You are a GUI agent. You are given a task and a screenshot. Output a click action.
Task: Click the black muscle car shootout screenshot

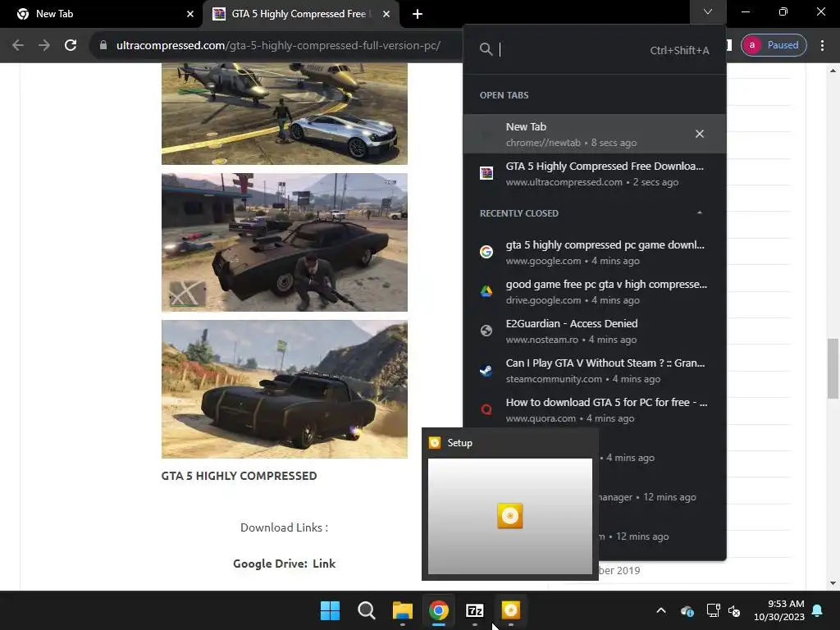tap(285, 242)
